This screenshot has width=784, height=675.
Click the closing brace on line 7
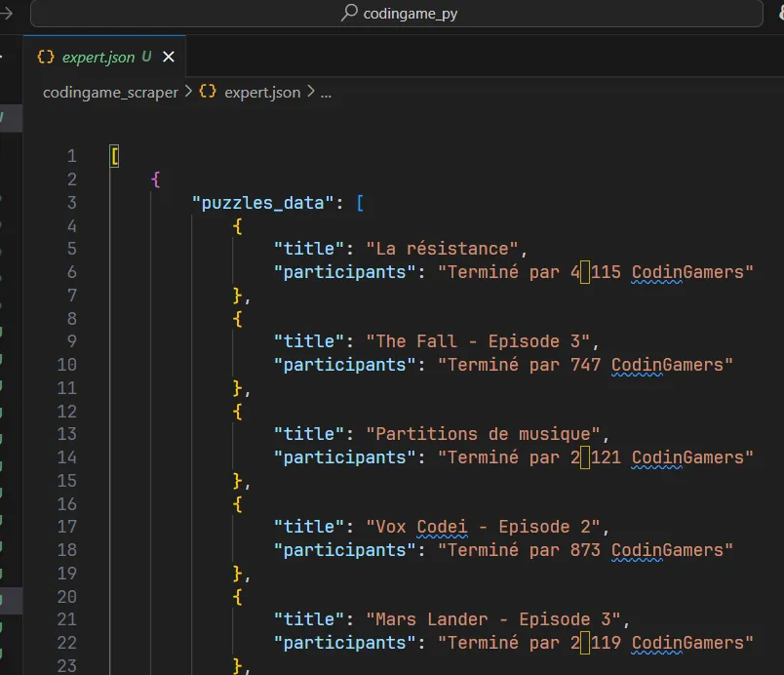238,296
